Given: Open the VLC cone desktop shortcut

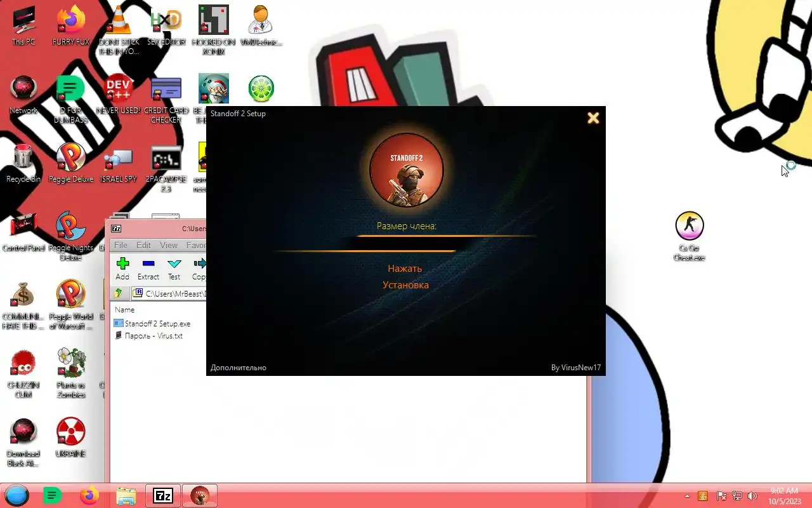Looking at the screenshot, I should point(118,30).
